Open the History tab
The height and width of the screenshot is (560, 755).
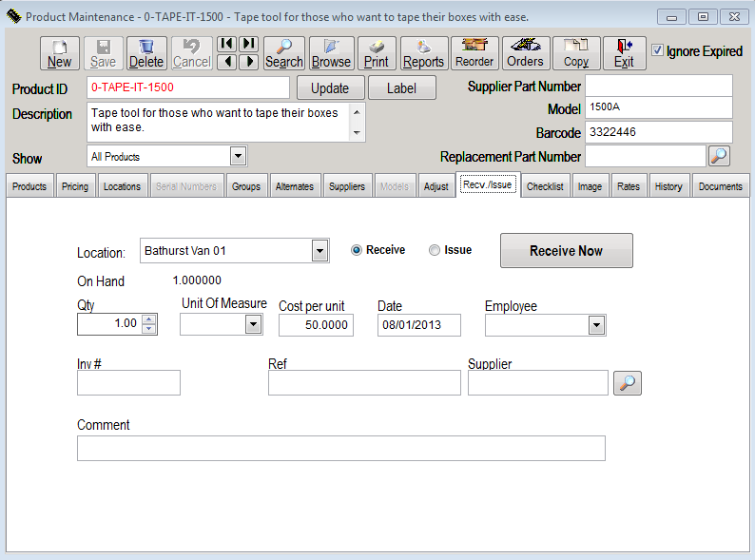click(668, 186)
